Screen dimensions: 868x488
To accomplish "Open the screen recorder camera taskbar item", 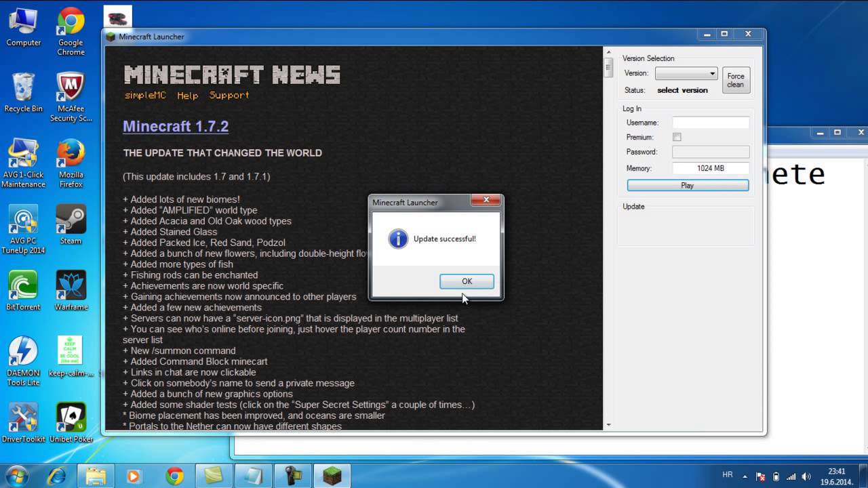I will 292,476.
